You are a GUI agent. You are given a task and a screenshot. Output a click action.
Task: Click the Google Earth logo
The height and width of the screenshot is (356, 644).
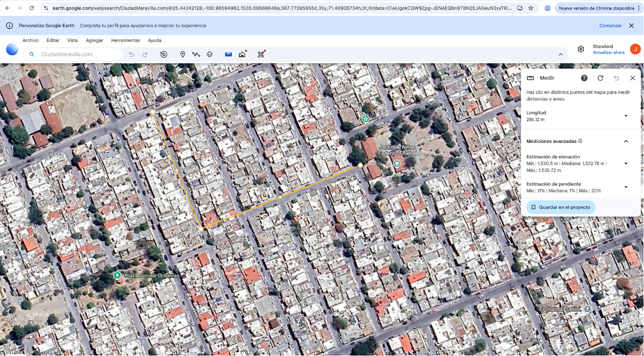12,49
